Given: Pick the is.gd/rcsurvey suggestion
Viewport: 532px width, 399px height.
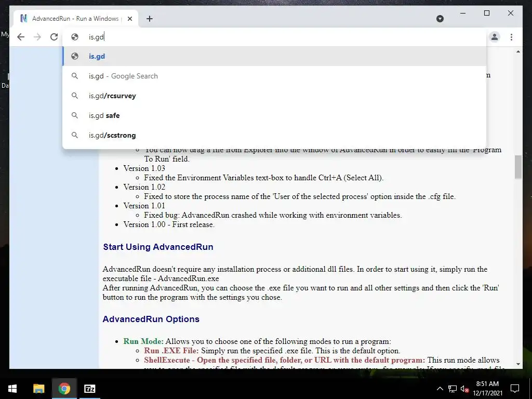Looking at the screenshot, I should tap(274, 96).
